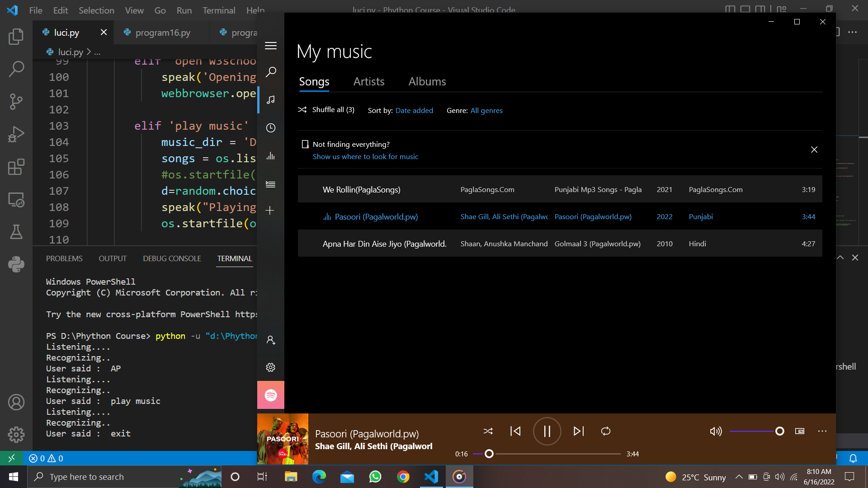Open Python icon in VS Code activity bar
868x488 pixels.
coord(16,264)
